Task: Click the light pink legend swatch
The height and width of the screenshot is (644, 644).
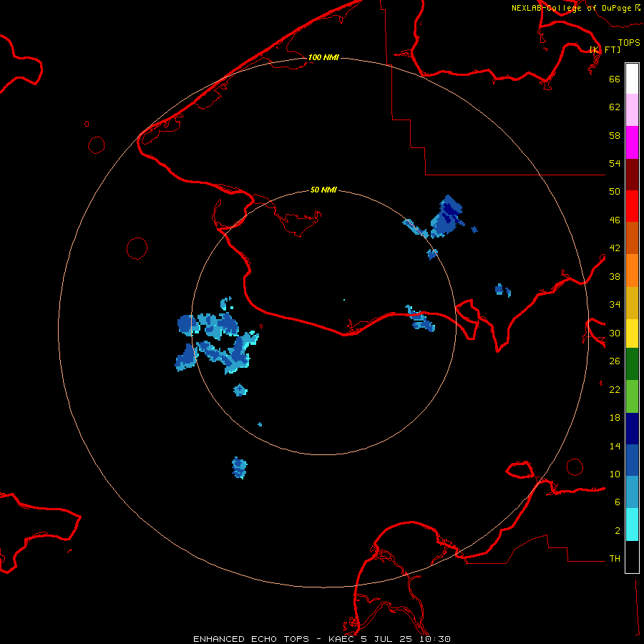Action: [x=632, y=110]
